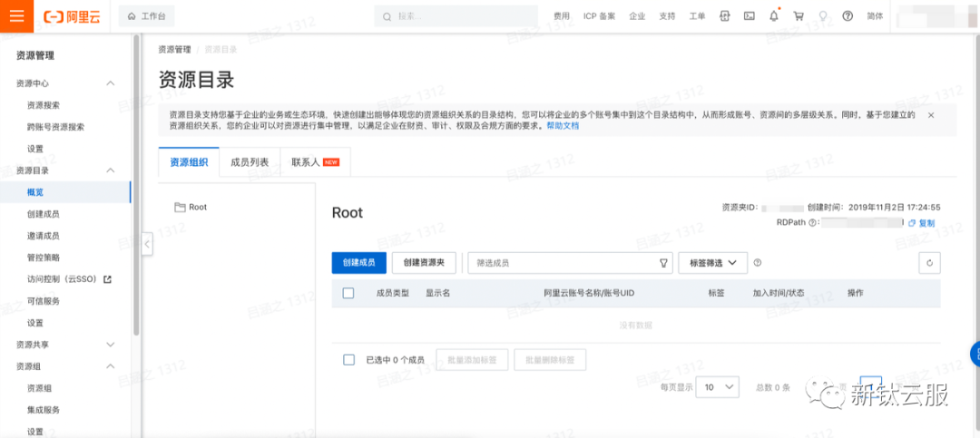
Task: Refresh the member list
Action: coord(929,263)
